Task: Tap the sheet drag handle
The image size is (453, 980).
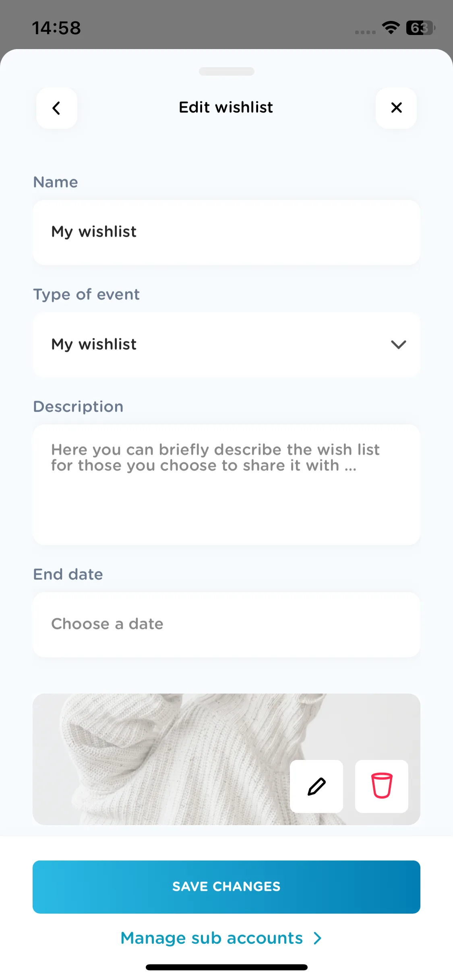Action: pyautogui.click(x=227, y=71)
